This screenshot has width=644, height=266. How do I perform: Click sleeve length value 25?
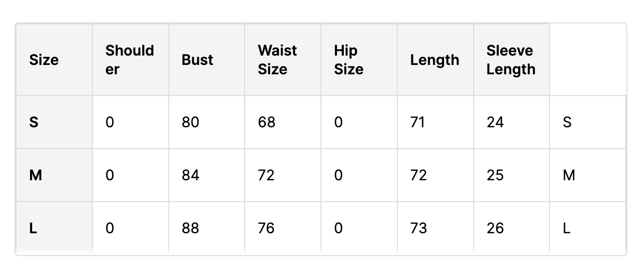495,176
